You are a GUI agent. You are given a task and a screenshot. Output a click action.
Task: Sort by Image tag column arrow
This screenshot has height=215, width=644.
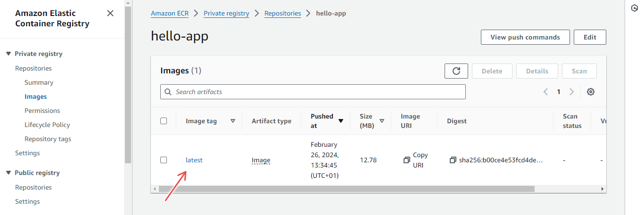[x=233, y=121]
